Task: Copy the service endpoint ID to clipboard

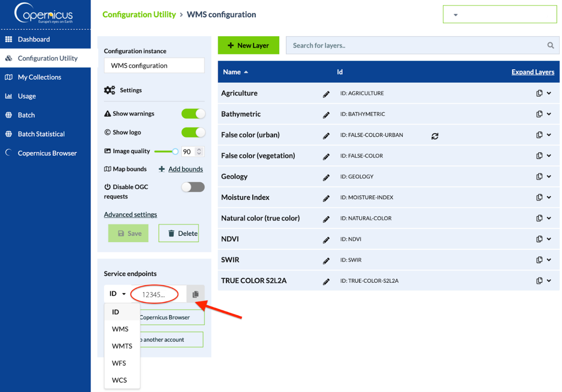Action: (195, 294)
